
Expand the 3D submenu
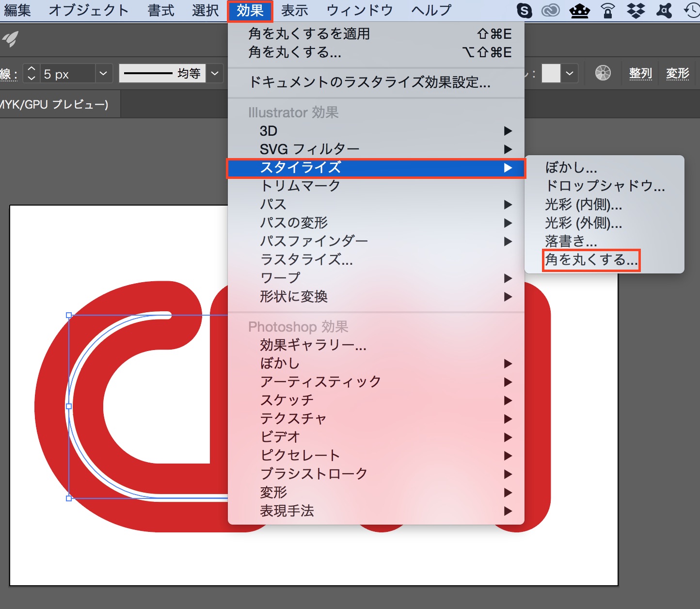[376, 131]
